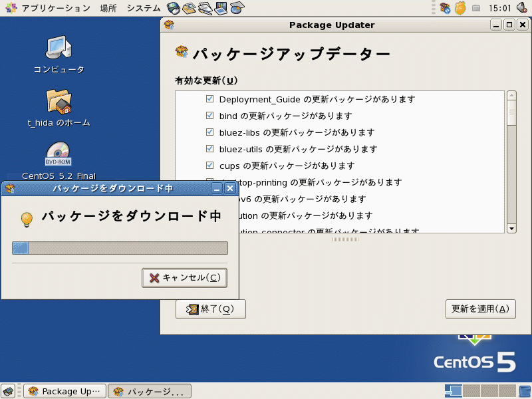The image size is (532, 399).
Task: Click the 15:01 clock on the panel
Action: pos(499,8)
